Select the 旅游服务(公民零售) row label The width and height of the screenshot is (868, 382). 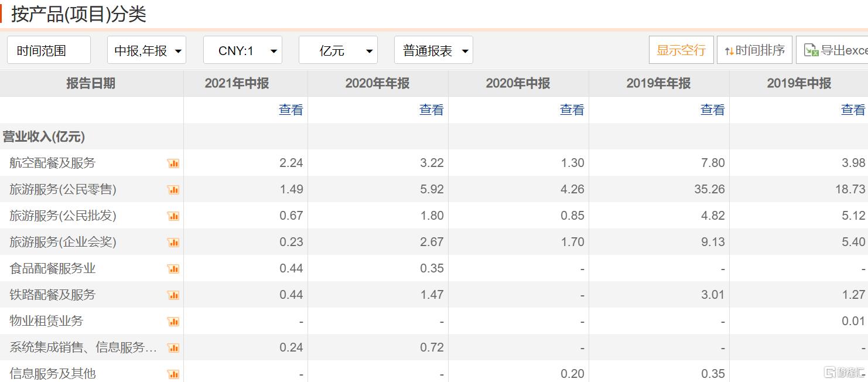coord(63,189)
